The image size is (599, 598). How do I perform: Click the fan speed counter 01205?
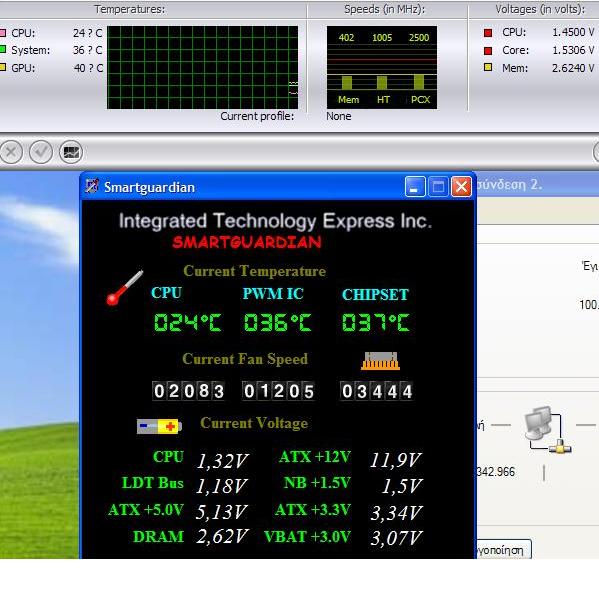tap(278, 391)
